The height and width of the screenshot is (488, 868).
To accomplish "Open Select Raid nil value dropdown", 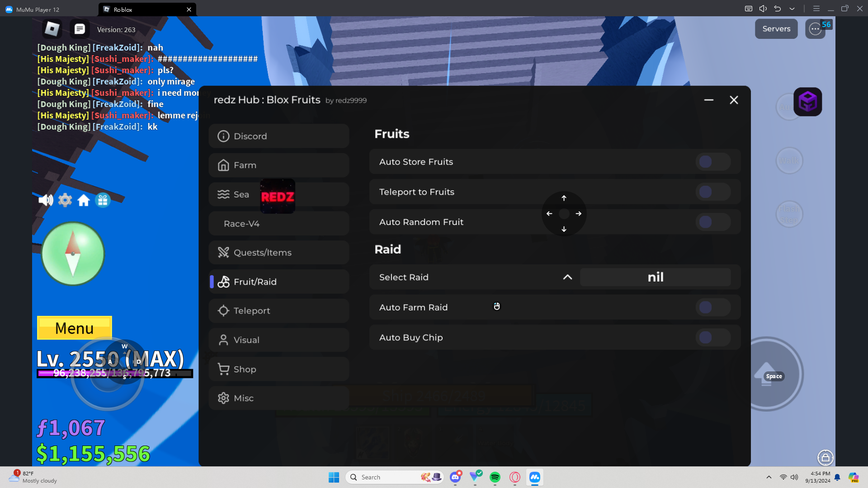I will coord(655,277).
